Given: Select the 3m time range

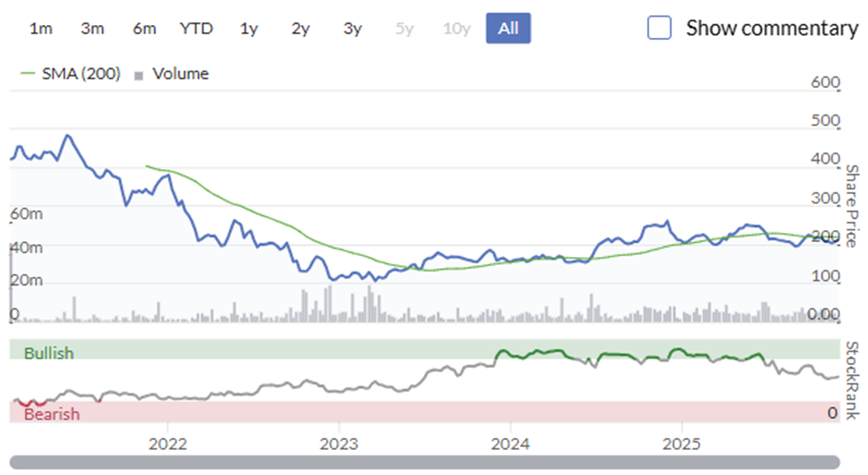Looking at the screenshot, I should (92, 29).
